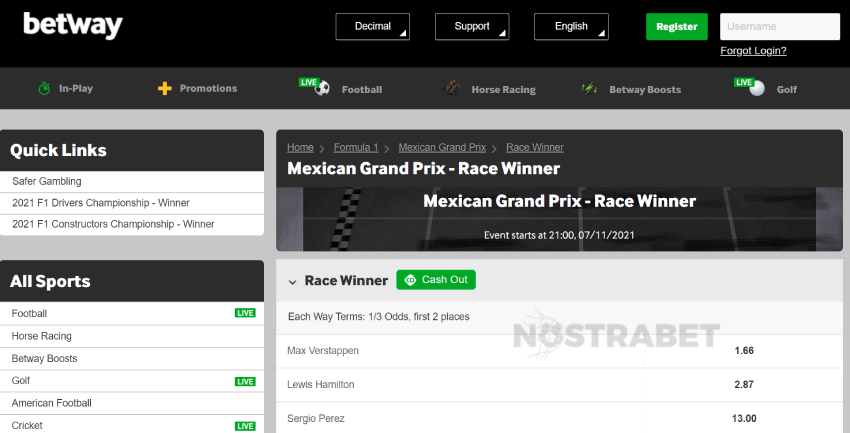The width and height of the screenshot is (850, 433).
Task: Click the Football soccer ball icon
Action: coord(322,88)
